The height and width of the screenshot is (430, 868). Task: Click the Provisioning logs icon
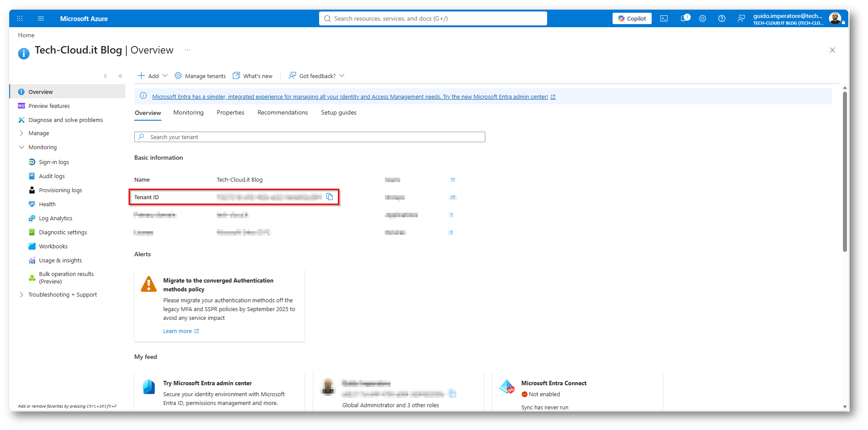point(32,190)
